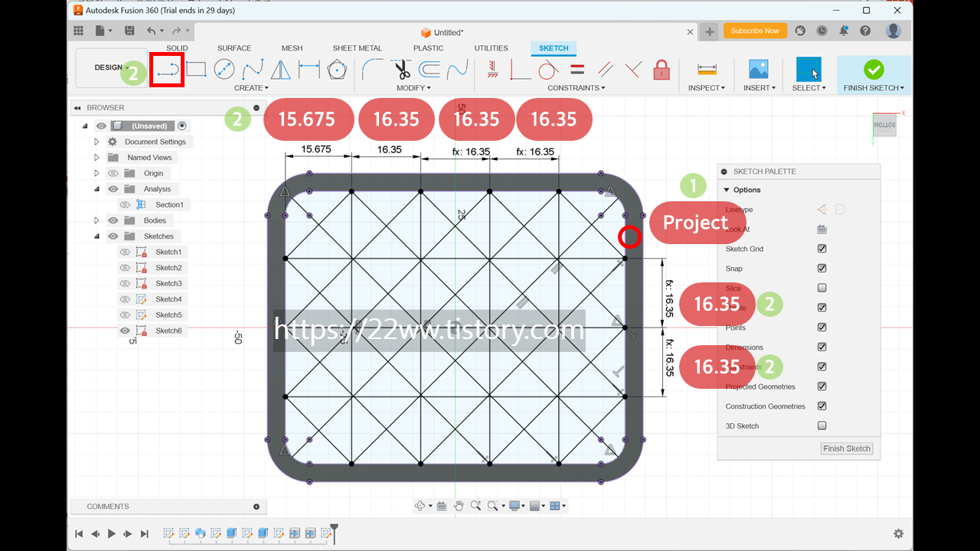Apply the Perpendicular constraint
Screen dimensions: 980x551
[x=632, y=70]
